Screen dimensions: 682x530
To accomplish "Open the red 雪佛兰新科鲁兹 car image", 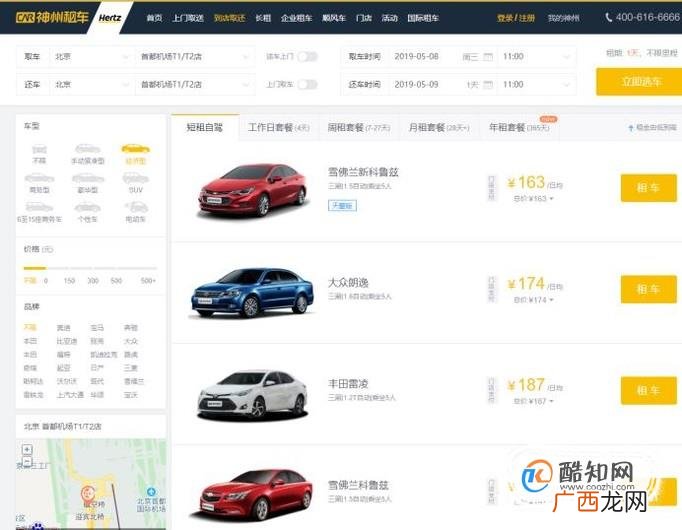I will 252,190.
